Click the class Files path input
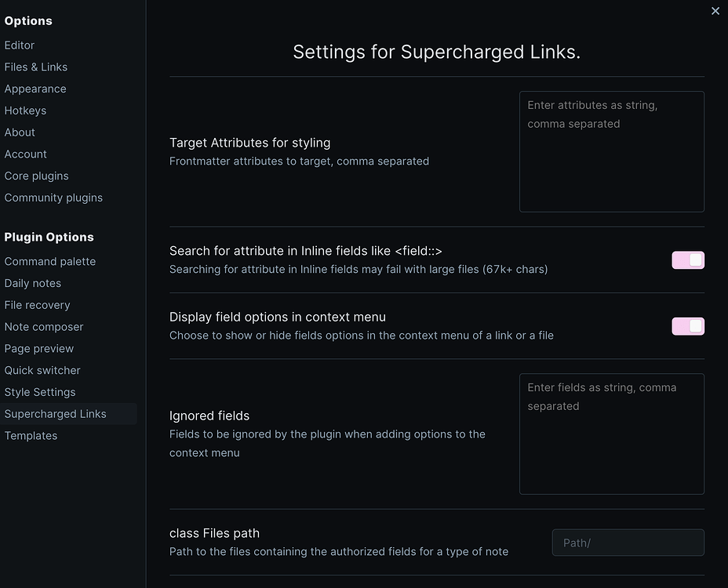The image size is (728, 588). 628,543
